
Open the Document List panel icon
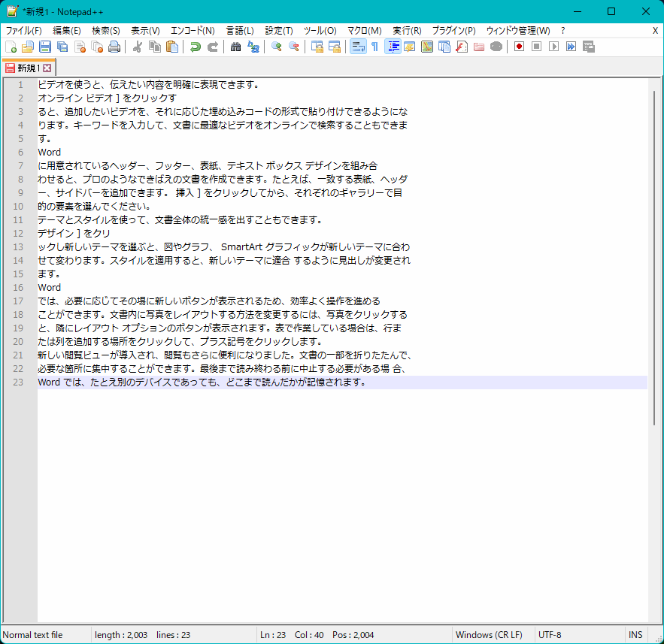tap(444, 47)
